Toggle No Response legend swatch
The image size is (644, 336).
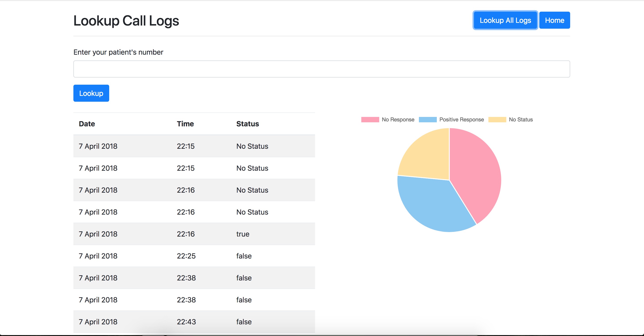pos(370,120)
